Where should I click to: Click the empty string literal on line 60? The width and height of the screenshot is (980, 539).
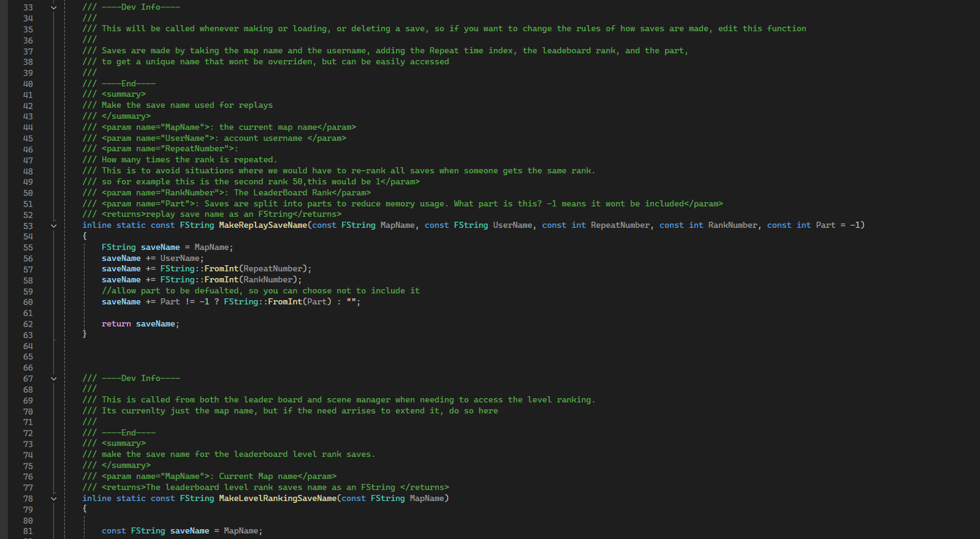tap(351, 302)
